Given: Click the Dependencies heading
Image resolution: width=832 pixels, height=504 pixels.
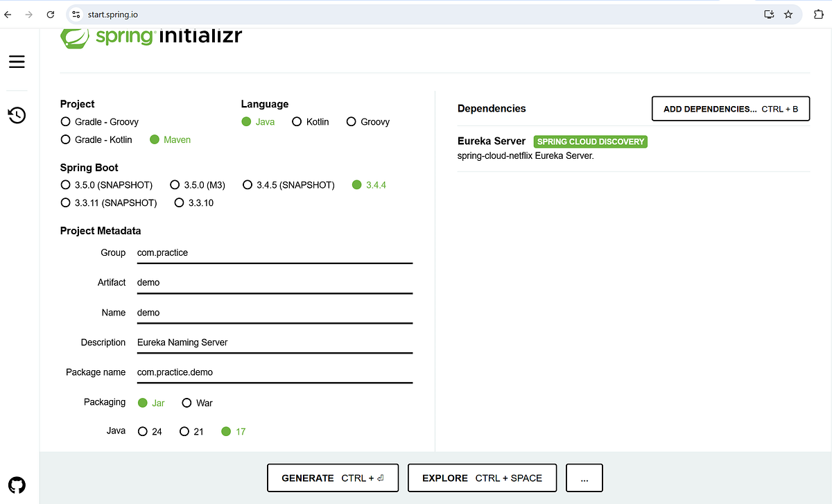Looking at the screenshot, I should pyautogui.click(x=492, y=108).
